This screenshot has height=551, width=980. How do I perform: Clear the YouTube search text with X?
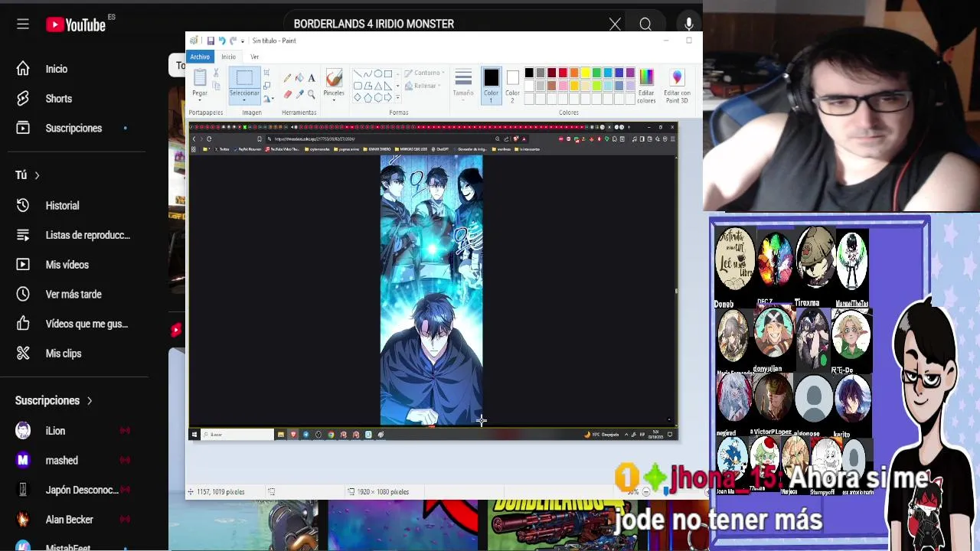(615, 24)
